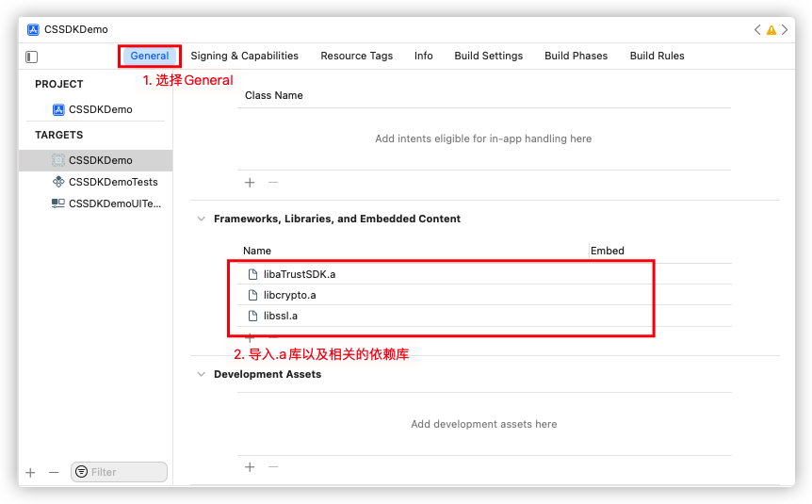The width and height of the screenshot is (812, 504).
Task: Click the targets Filter text field
Action: [126, 472]
